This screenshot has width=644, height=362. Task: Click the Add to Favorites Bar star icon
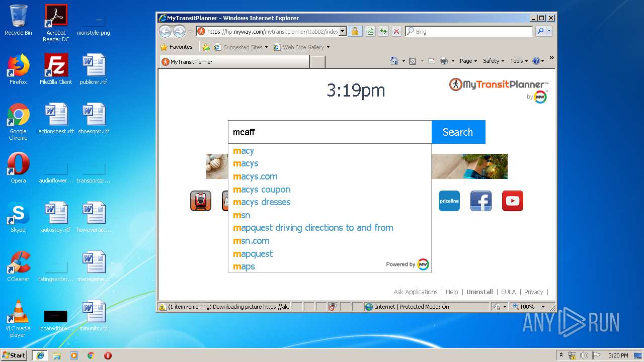[206, 47]
